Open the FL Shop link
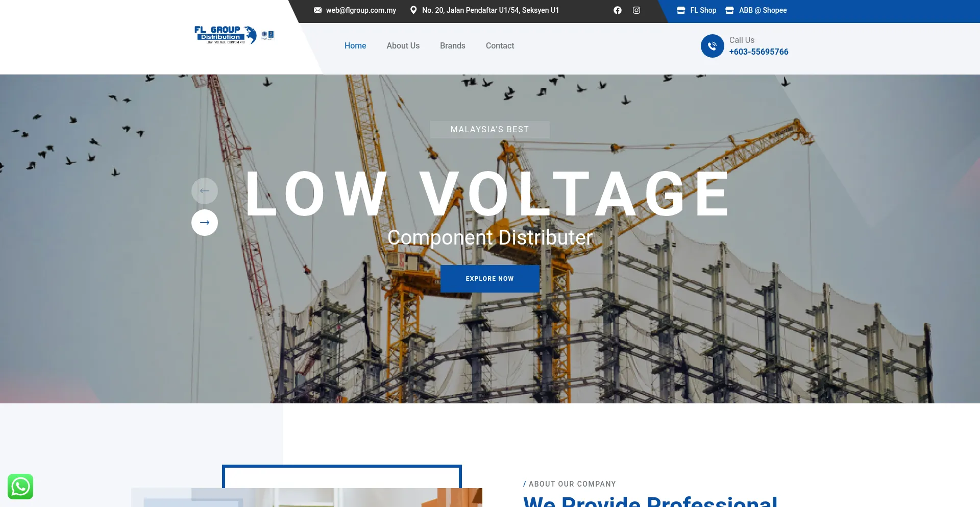Screen dimensions: 980x507 (703, 10)
